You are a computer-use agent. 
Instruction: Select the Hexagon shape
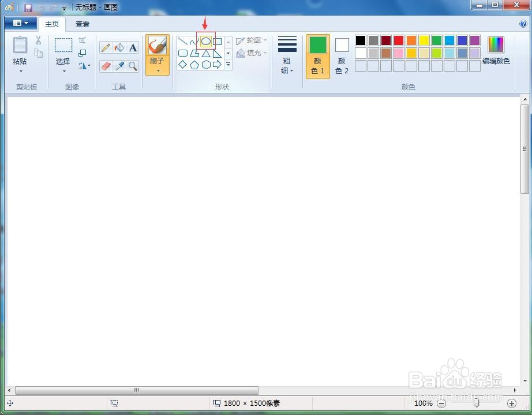pyautogui.click(x=206, y=65)
